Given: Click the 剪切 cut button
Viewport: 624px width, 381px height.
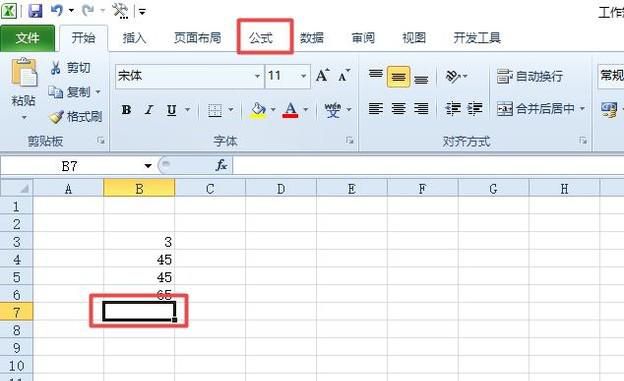Looking at the screenshot, I should (70, 68).
